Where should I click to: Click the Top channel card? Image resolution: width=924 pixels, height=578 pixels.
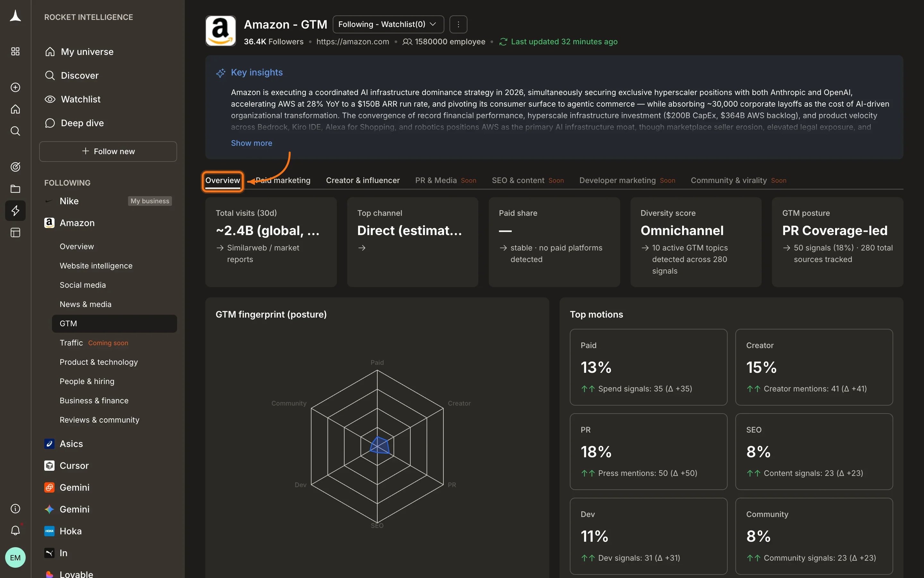[x=412, y=242]
